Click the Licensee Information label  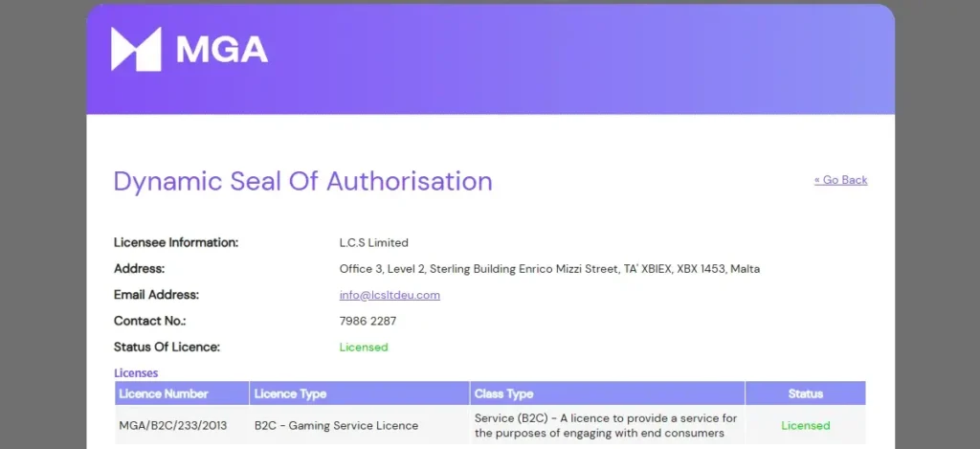(176, 242)
